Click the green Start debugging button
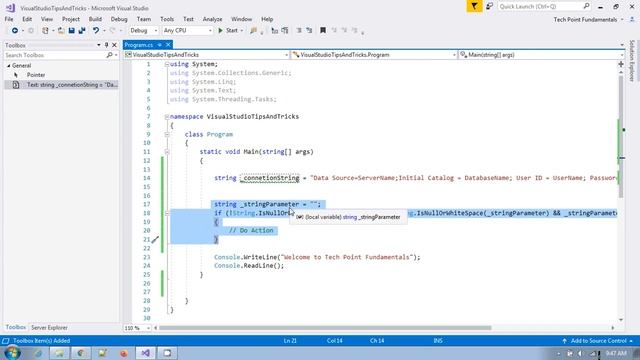The width and height of the screenshot is (640, 360). (x=228, y=31)
